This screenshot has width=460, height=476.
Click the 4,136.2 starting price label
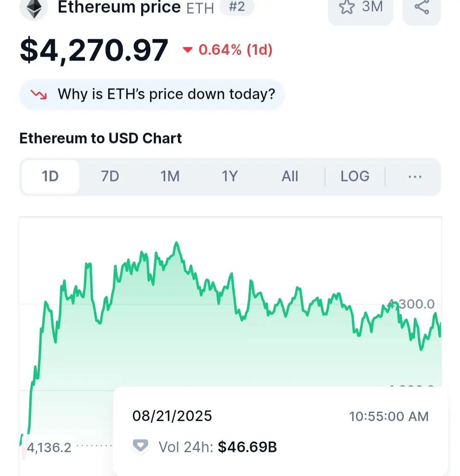tap(49, 447)
